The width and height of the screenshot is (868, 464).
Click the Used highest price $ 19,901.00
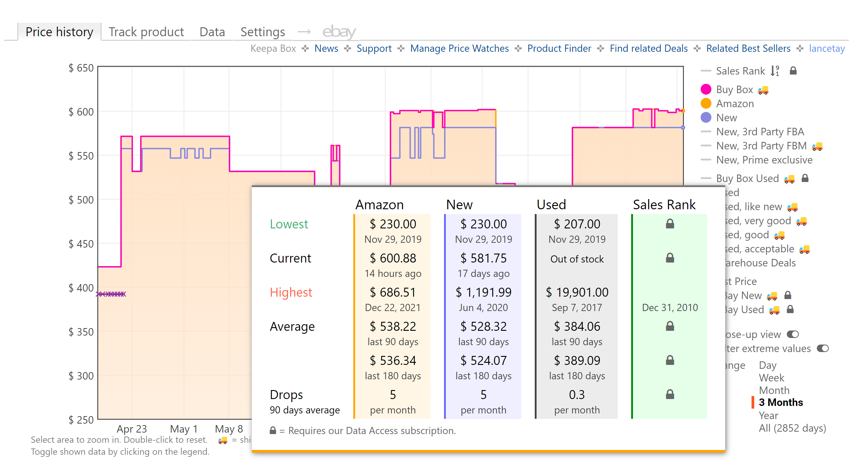coord(577,292)
